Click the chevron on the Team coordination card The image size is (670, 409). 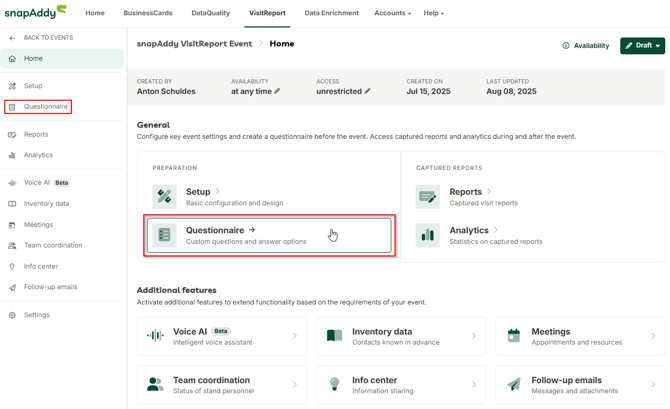pos(295,384)
